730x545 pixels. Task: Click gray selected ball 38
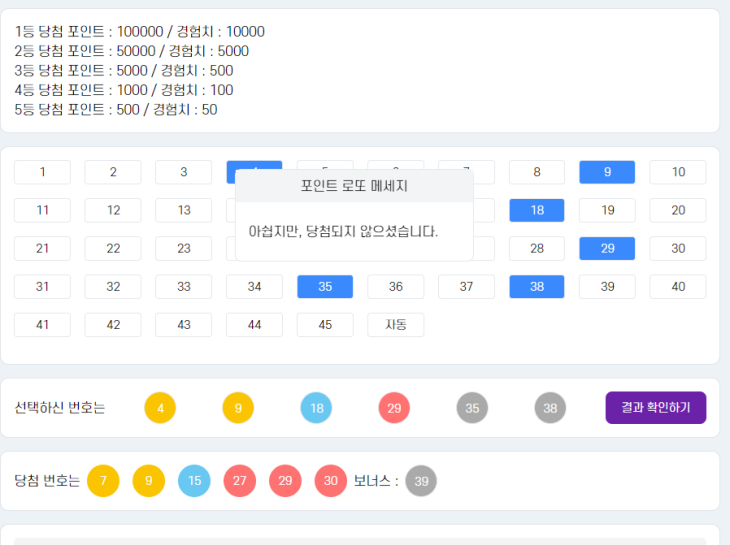tap(550, 408)
